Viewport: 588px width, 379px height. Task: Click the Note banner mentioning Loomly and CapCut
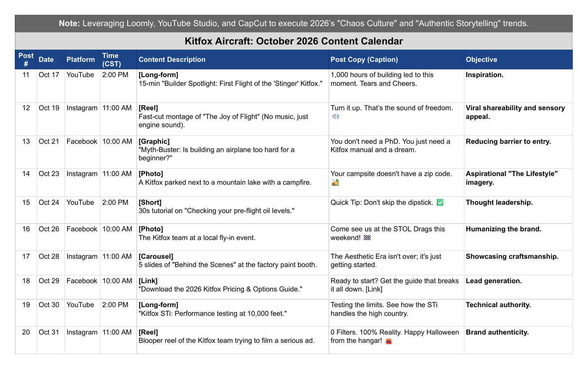point(294,24)
